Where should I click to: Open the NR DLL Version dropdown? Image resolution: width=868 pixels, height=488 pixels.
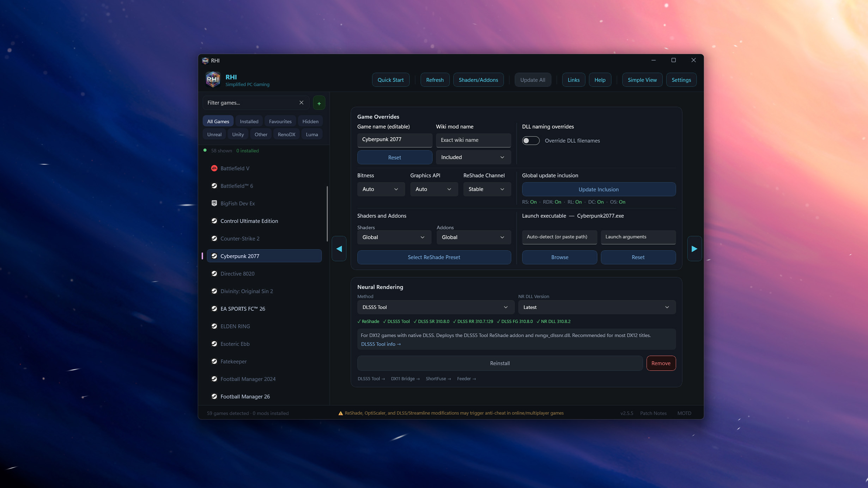tap(596, 307)
